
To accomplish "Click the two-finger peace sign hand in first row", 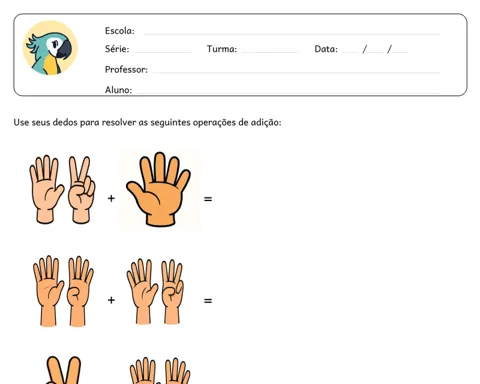I will click(x=81, y=190).
